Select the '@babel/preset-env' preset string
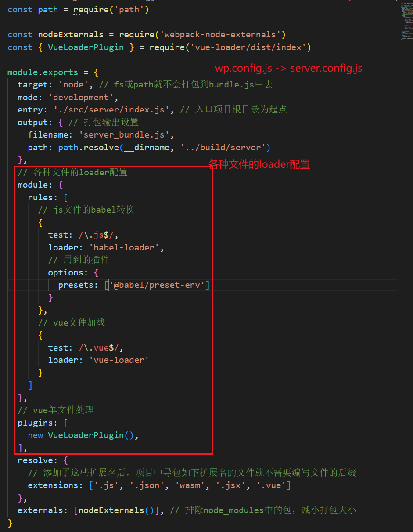413x532 pixels. point(157,286)
